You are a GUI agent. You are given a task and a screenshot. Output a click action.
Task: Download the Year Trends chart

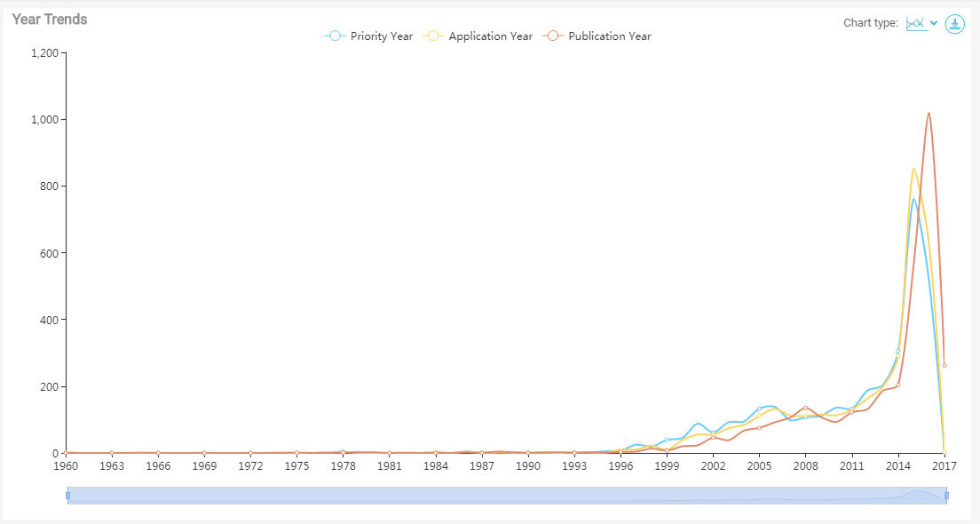pyautogui.click(x=954, y=24)
